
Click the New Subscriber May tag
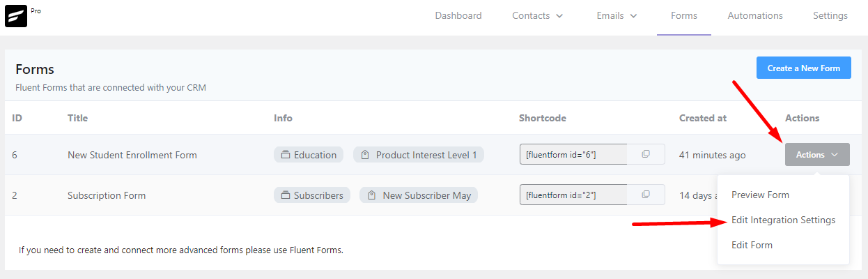pos(419,195)
